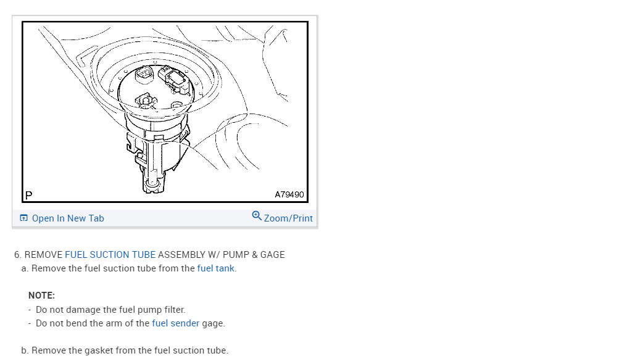Open the fuel sender link
643x364 pixels.
point(175,323)
